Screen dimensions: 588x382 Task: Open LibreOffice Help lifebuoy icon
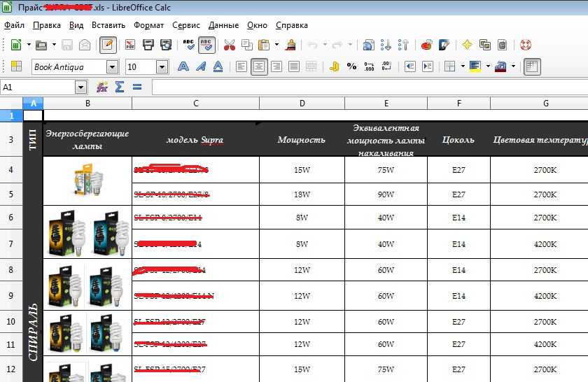526,45
